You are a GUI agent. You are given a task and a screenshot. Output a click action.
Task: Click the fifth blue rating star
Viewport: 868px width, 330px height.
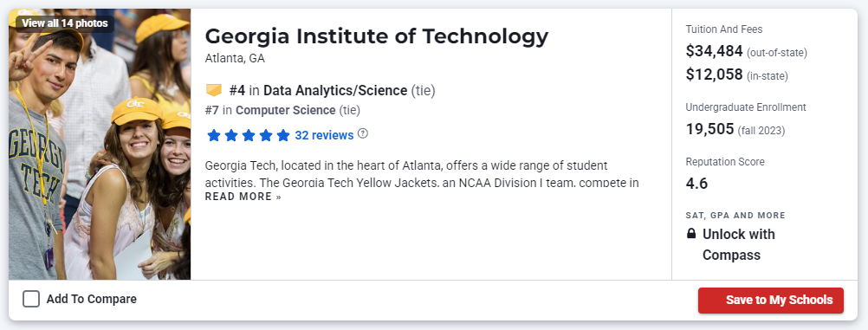click(283, 136)
